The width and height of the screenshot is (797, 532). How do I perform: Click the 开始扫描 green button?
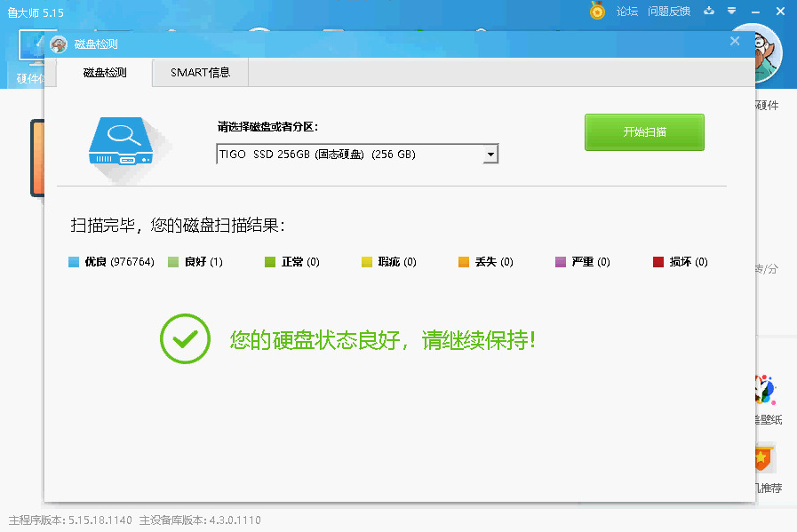click(x=644, y=131)
